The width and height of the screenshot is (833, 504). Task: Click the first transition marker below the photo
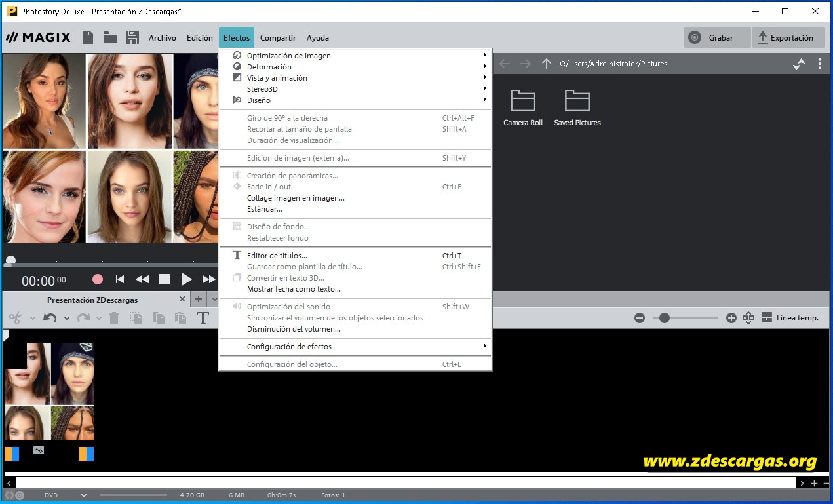pyautogui.click(x=12, y=454)
